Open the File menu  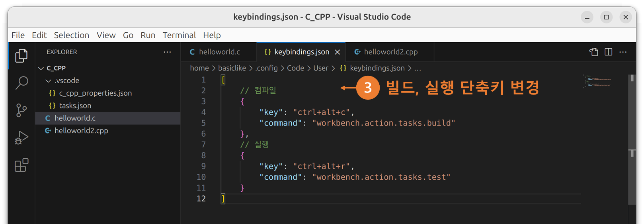tap(18, 35)
